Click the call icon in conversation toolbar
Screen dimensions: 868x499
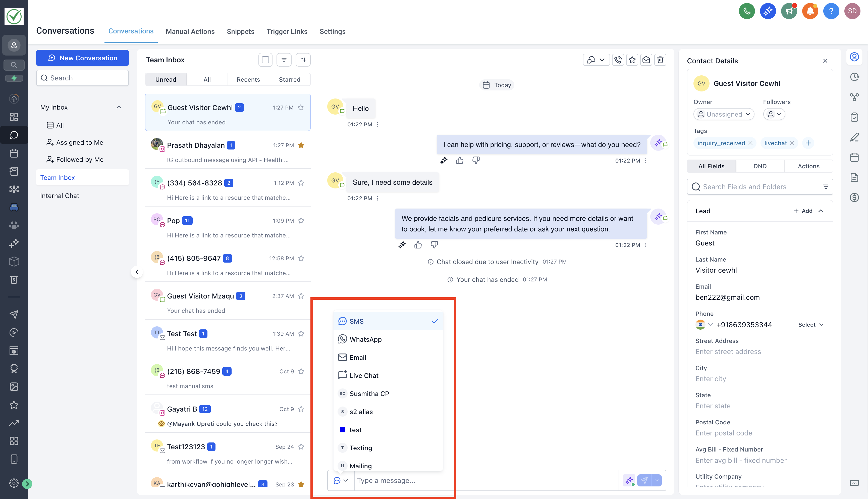click(618, 60)
